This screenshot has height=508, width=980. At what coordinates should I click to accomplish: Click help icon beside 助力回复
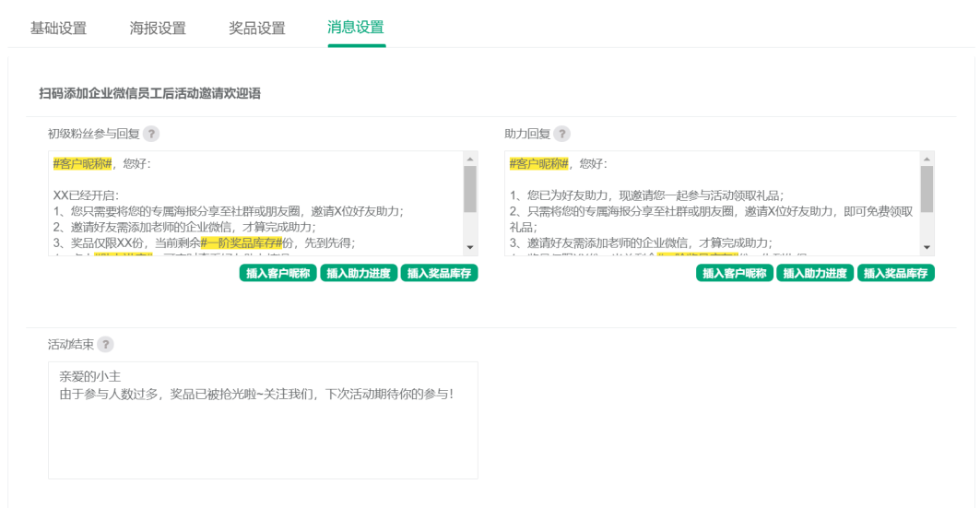pos(561,134)
